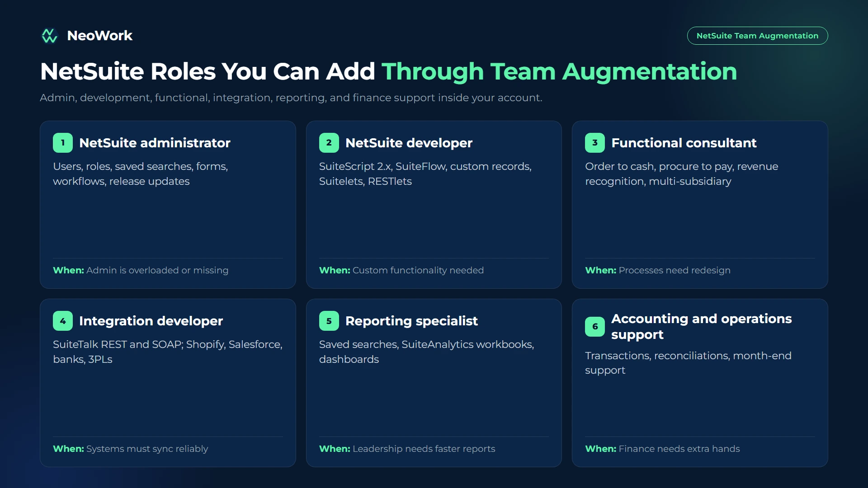This screenshot has height=488, width=868.
Task: Click 'When: Finance needs extra hands'
Action: pos(662,449)
